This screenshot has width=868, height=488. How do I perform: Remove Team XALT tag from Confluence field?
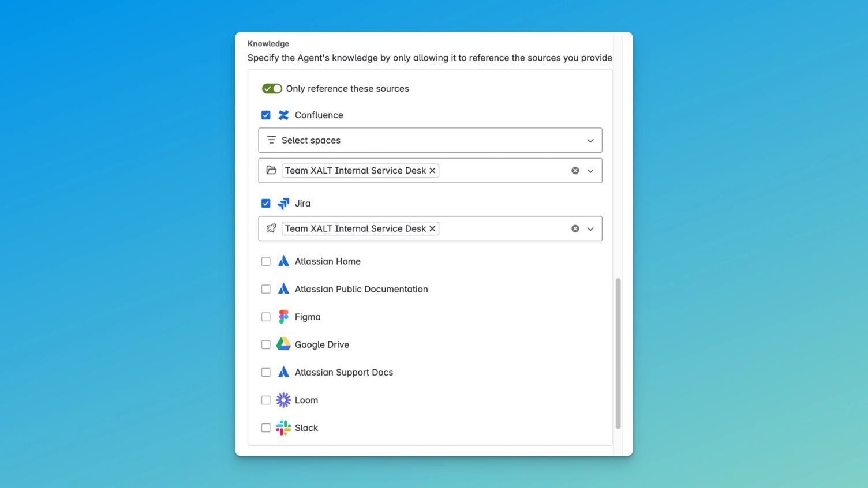pos(432,171)
